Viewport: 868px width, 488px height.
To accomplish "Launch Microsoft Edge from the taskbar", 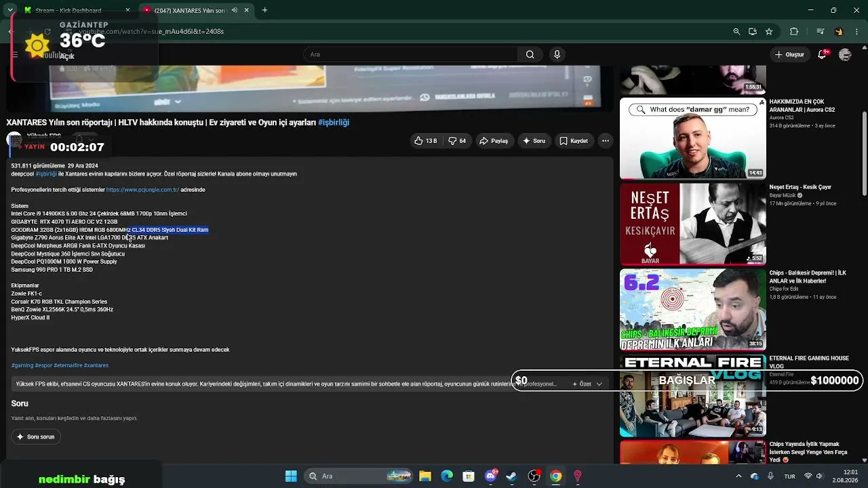I will click(x=447, y=476).
